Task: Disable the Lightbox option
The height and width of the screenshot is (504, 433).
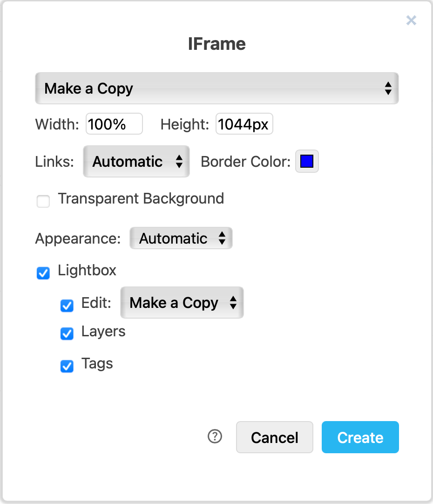Action: pos(43,273)
